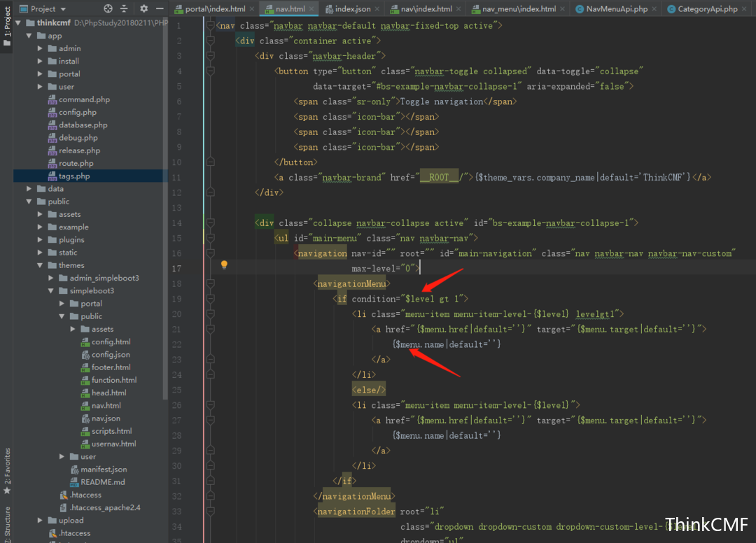756x543 pixels.
Task: Fold the nav element at line 1
Action: 211,25
